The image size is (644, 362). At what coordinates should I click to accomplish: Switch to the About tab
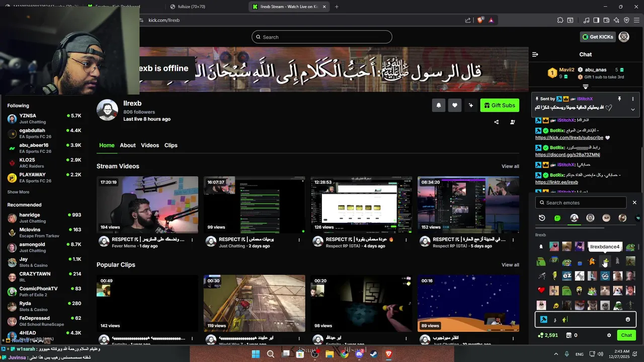(x=128, y=145)
